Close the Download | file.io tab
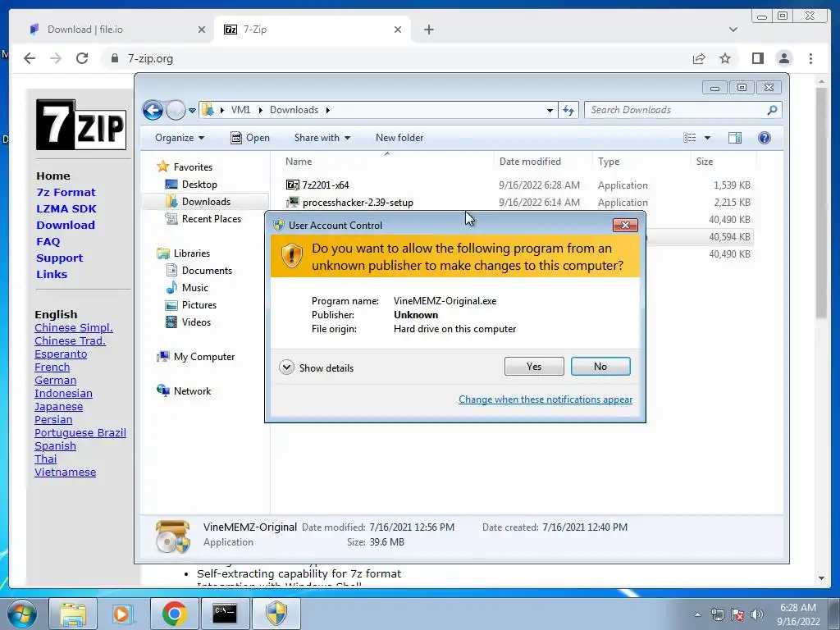The image size is (840, 630). click(202, 30)
